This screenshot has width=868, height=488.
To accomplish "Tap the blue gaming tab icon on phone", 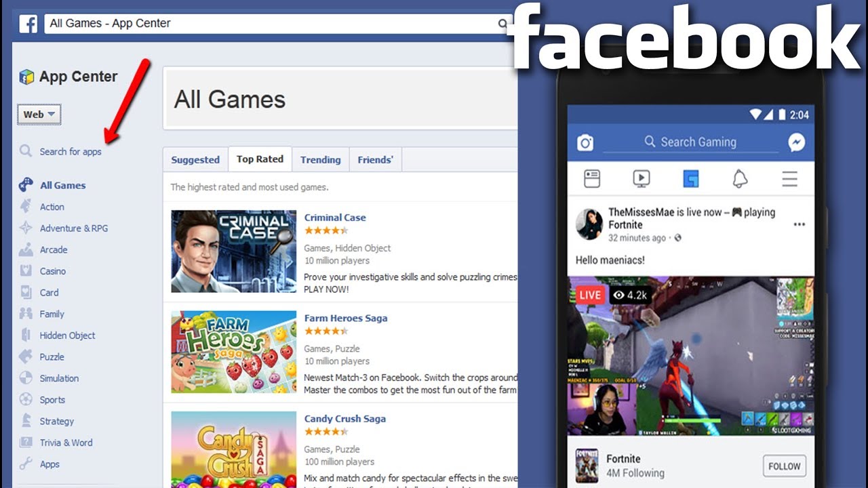I will point(690,179).
